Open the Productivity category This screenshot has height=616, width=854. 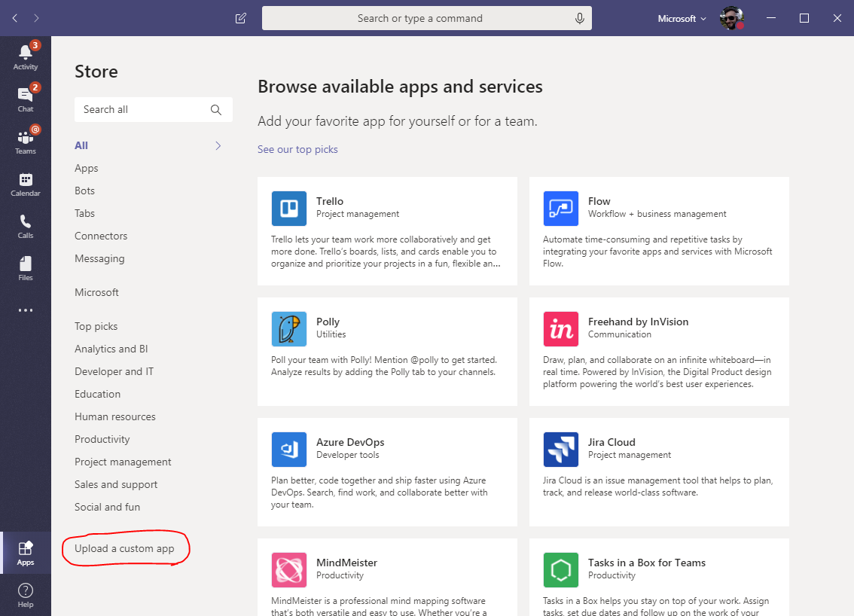tap(102, 439)
